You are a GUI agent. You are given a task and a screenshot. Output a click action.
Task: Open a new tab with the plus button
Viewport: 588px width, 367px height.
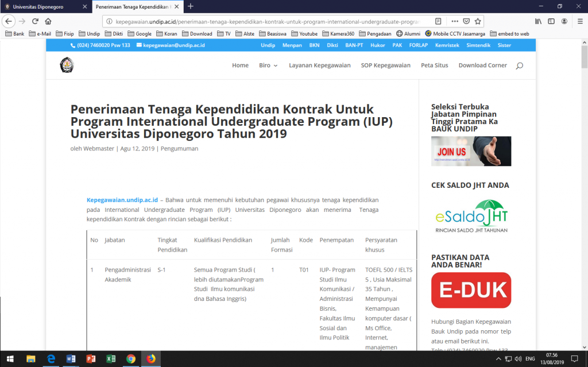tap(191, 6)
